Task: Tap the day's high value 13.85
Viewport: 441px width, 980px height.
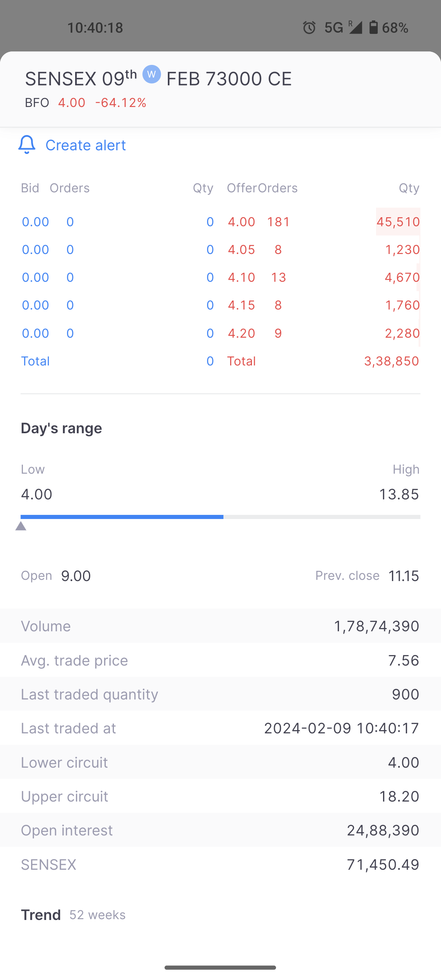Action: [x=399, y=494]
